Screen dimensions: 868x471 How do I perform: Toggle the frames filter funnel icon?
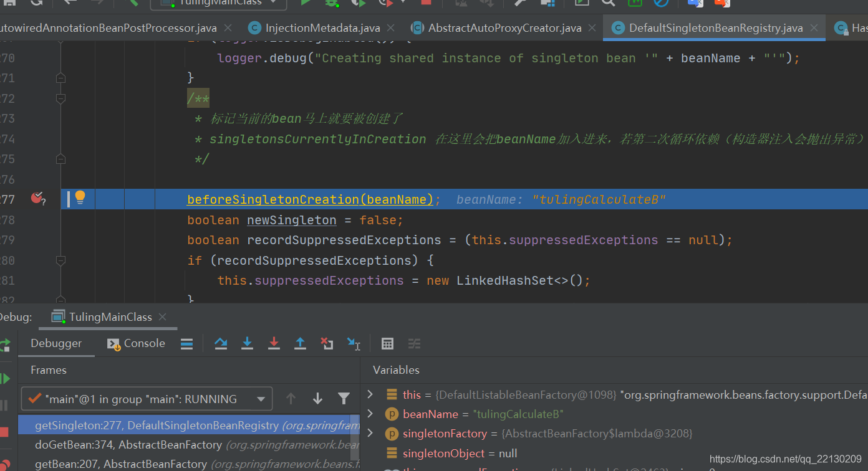pyautogui.click(x=344, y=399)
